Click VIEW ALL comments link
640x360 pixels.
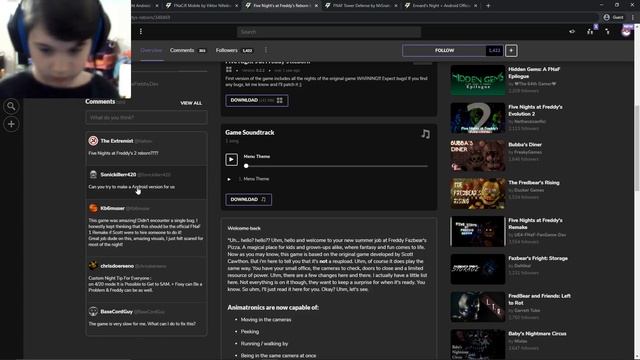[x=191, y=103]
